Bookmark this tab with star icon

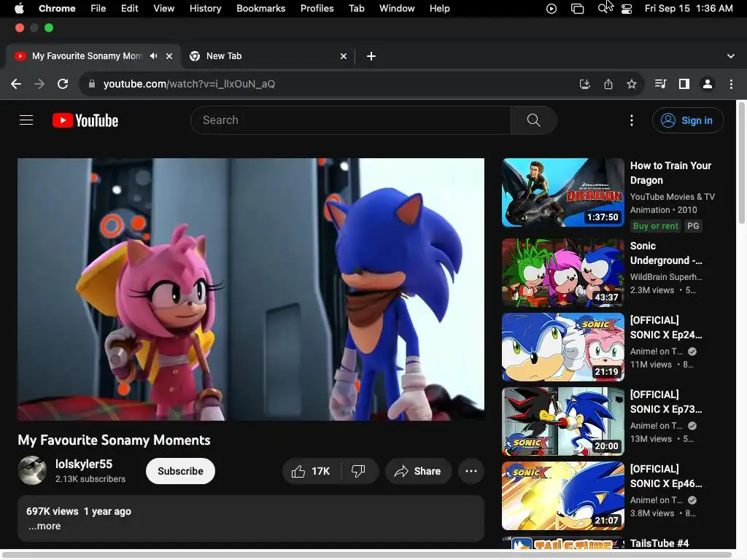pyautogui.click(x=632, y=84)
